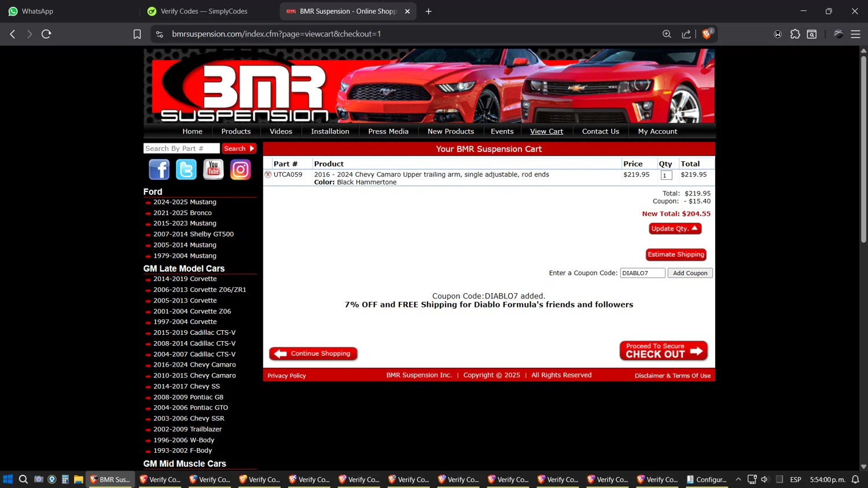The width and height of the screenshot is (868, 488).
Task: Close the BMR Suspension browser tab
Action: 407,11
